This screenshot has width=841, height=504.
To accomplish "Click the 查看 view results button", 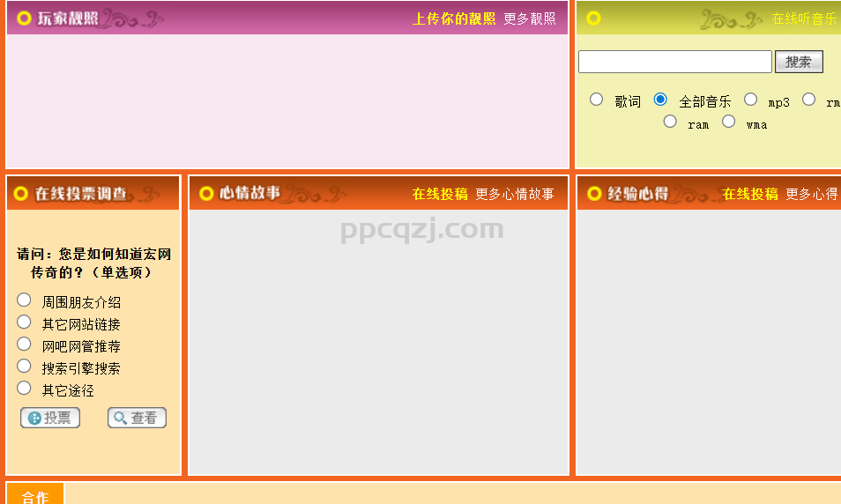I will pos(137,419).
